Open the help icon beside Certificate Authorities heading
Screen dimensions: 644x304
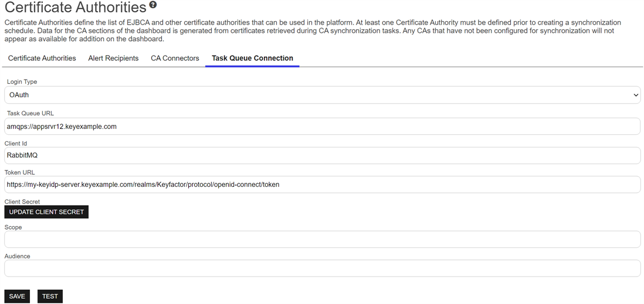point(153,5)
